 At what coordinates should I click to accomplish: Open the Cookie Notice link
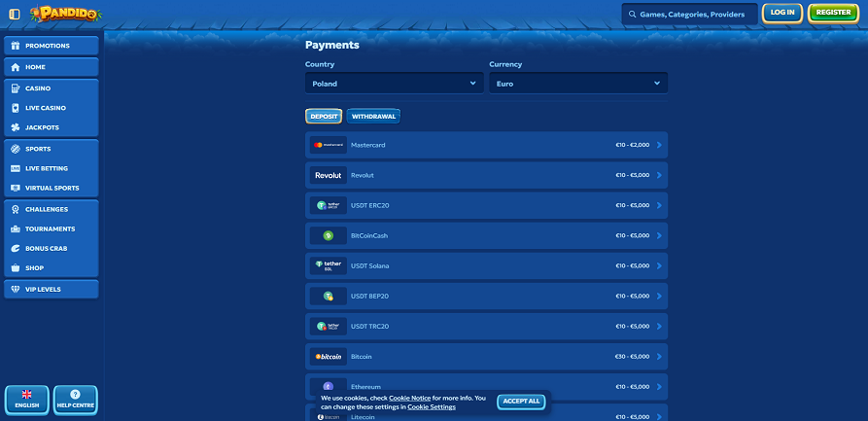[409, 398]
